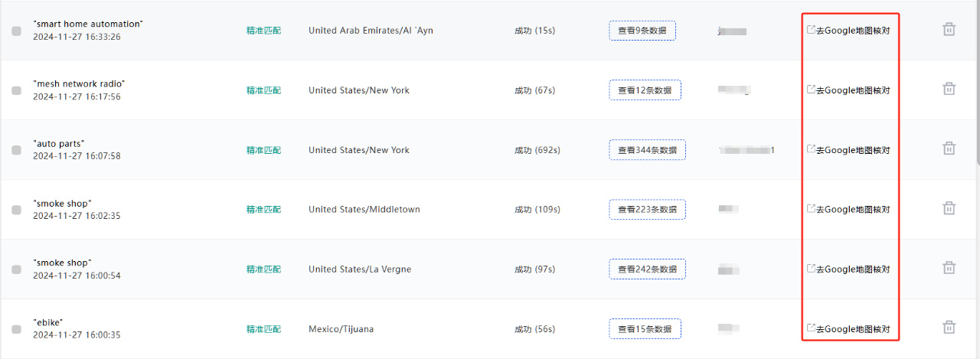Select the "smart home automation" row checkbox
The width and height of the screenshot is (980, 359).
click(x=16, y=31)
